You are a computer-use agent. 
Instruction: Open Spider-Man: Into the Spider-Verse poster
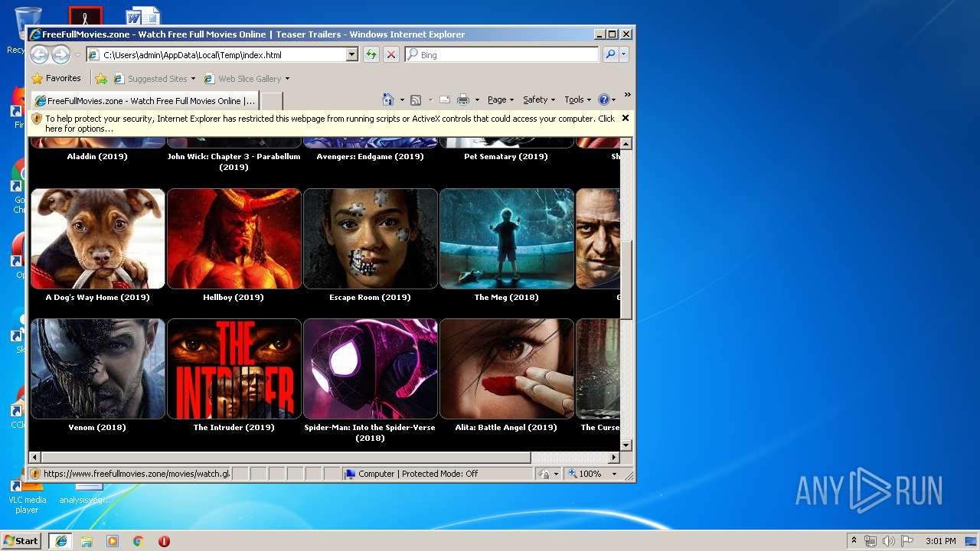tap(370, 369)
